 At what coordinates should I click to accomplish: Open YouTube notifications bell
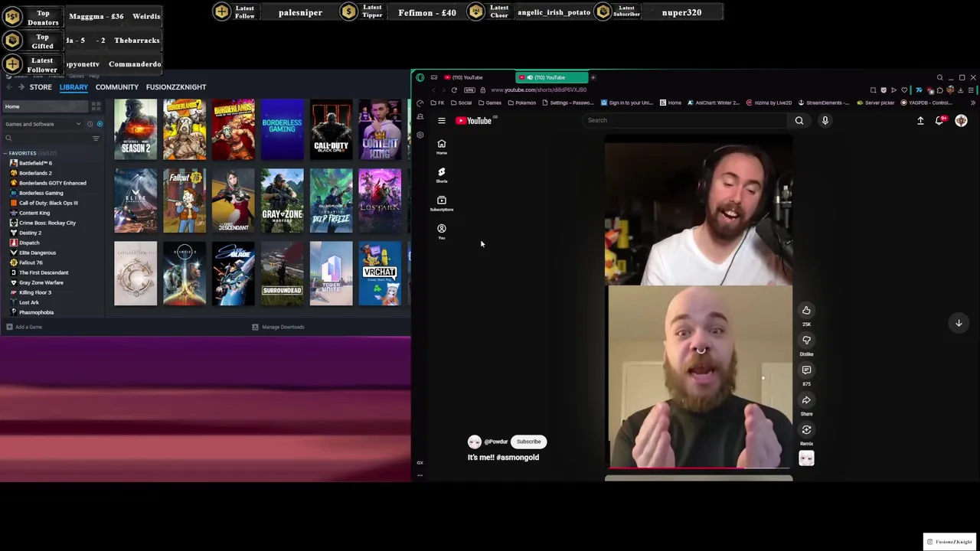[x=940, y=120]
